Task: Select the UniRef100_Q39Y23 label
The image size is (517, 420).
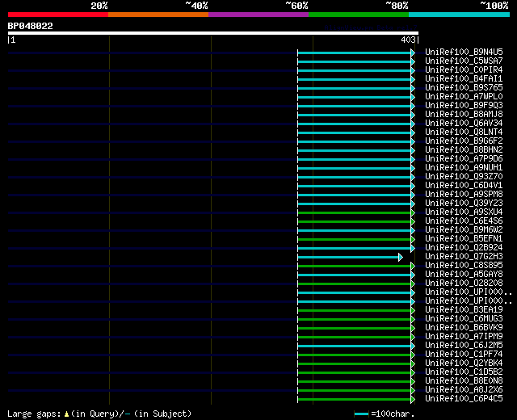Action: point(464,203)
